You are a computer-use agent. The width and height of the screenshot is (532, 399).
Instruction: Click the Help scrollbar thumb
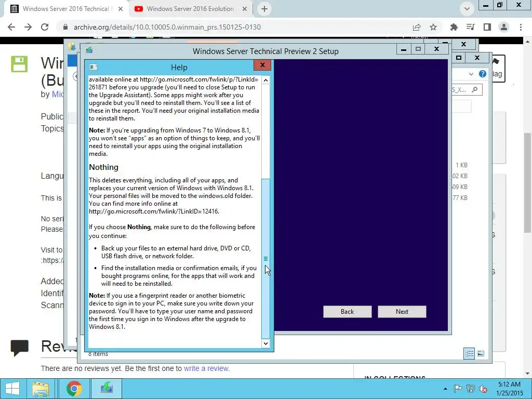click(265, 259)
